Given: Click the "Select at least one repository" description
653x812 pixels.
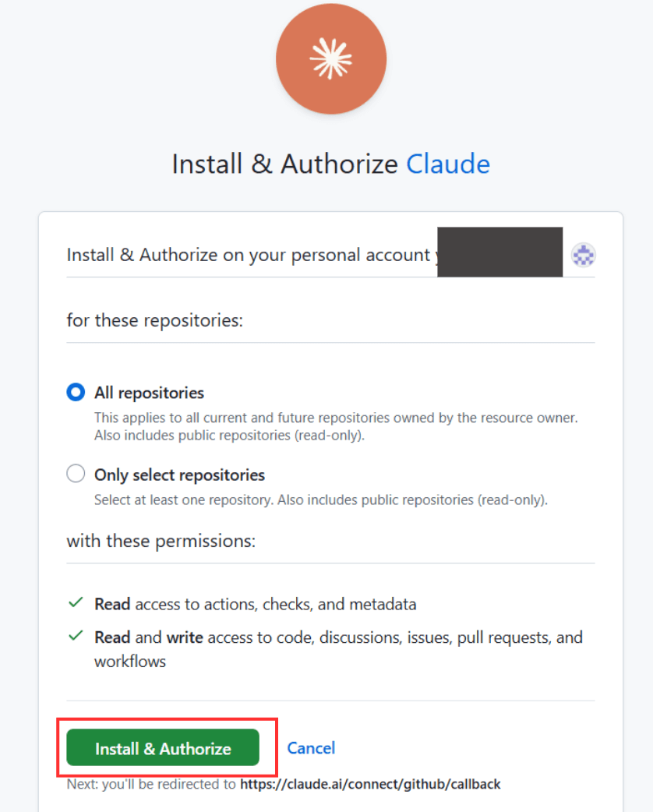Looking at the screenshot, I should [320, 500].
